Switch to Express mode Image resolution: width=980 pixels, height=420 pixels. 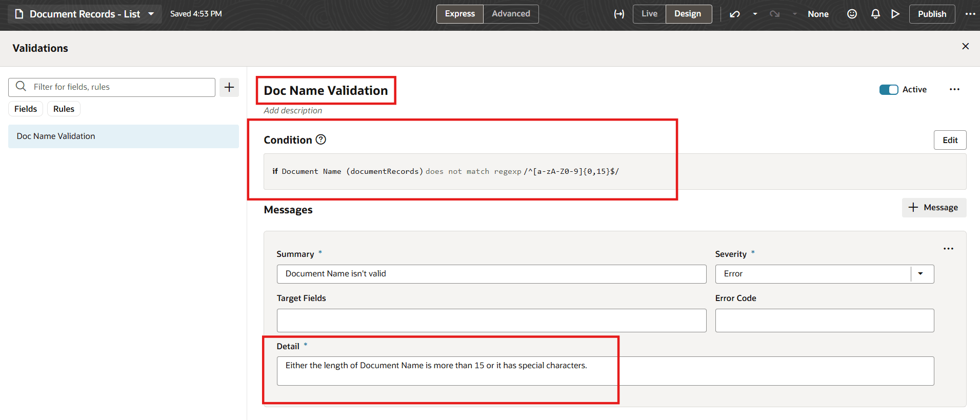pos(460,14)
